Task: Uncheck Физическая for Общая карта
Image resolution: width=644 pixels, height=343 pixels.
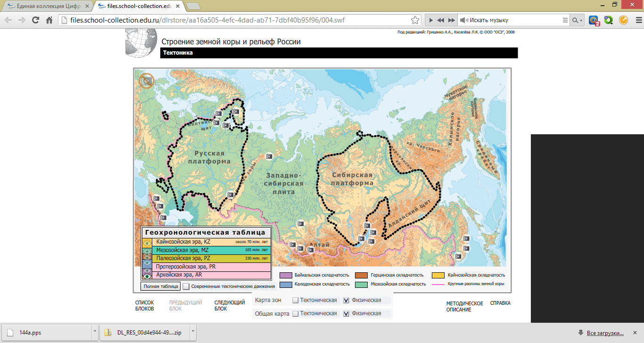Action: [347, 313]
